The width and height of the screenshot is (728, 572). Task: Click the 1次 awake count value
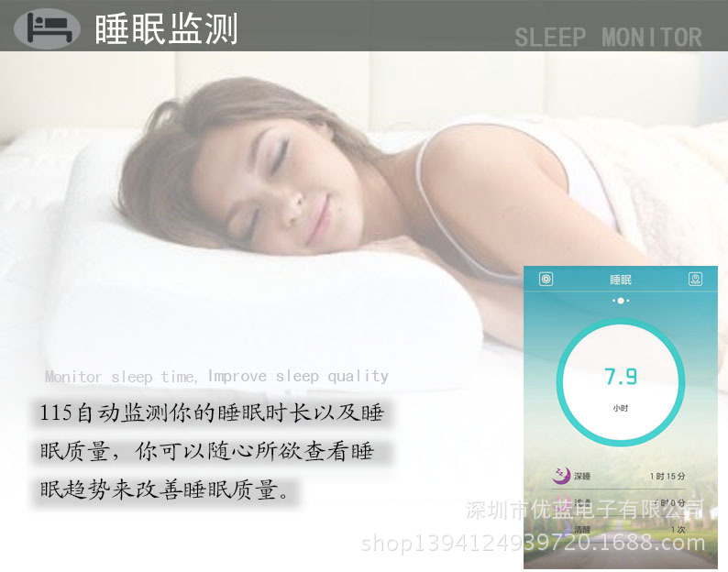pos(678,530)
